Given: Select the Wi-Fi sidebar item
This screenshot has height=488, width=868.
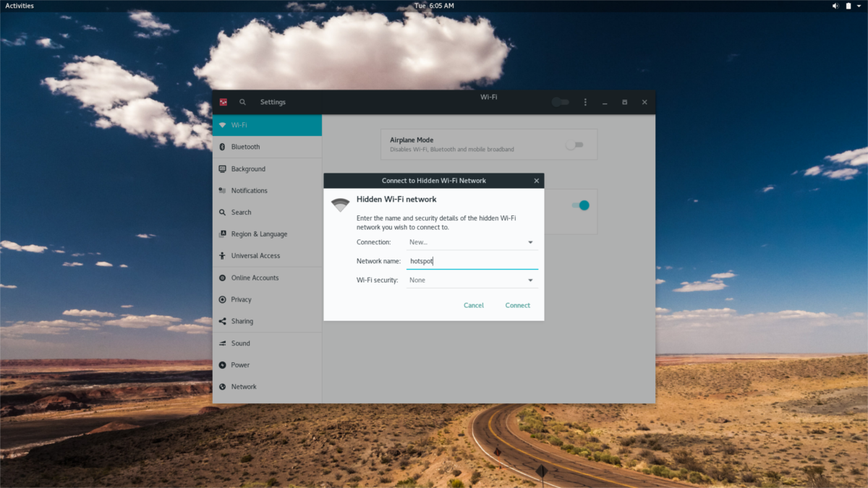Looking at the screenshot, I should coord(267,125).
